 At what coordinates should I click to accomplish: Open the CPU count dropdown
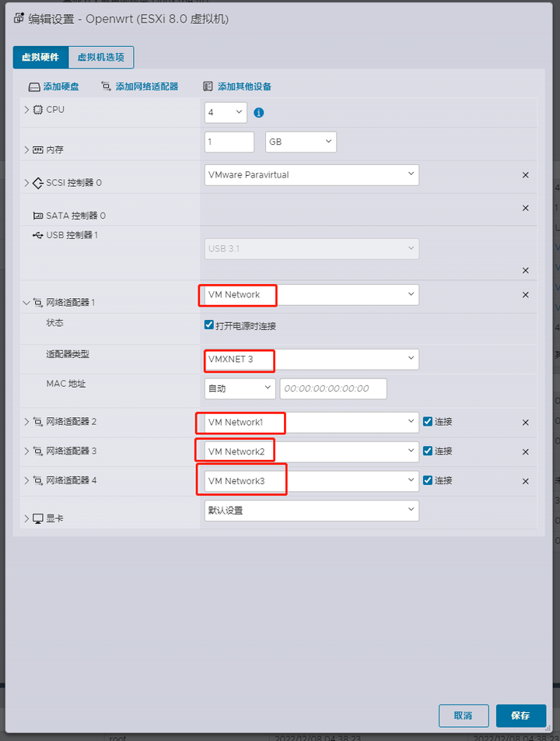(226, 112)
